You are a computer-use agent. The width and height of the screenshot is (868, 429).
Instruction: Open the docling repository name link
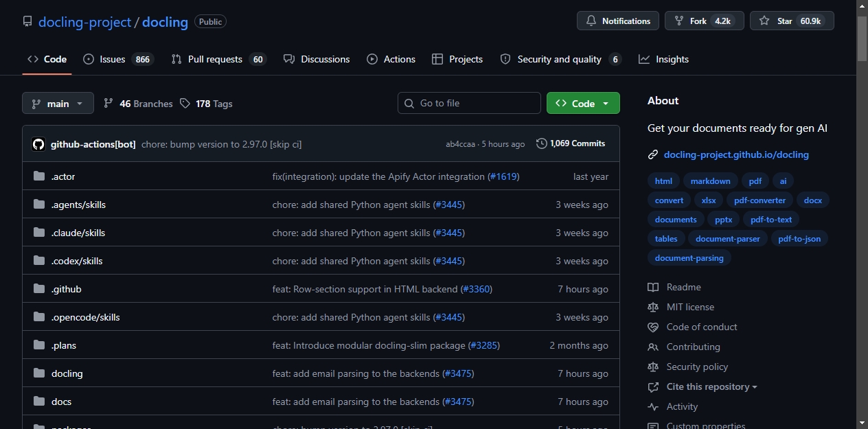pos(165,22)
